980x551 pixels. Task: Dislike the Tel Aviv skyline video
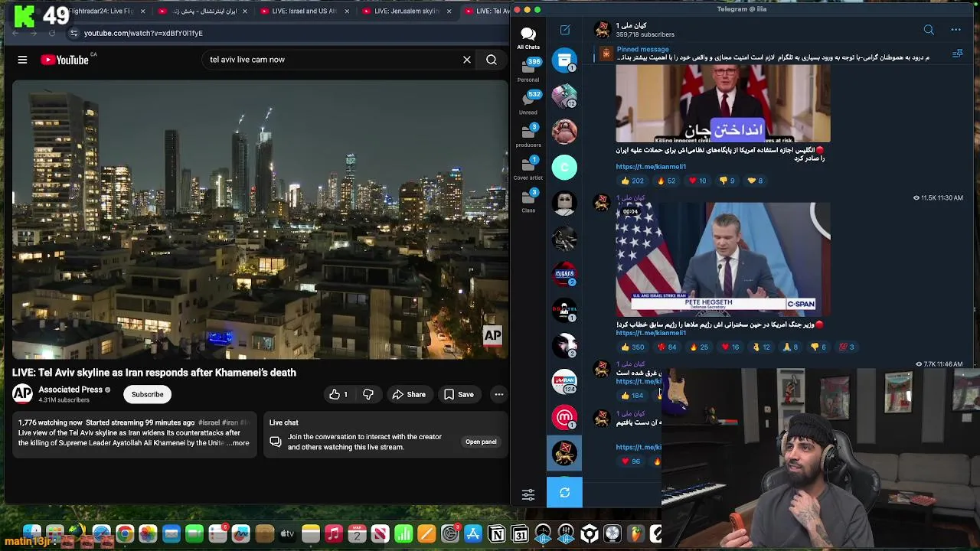tap(368, 394)
